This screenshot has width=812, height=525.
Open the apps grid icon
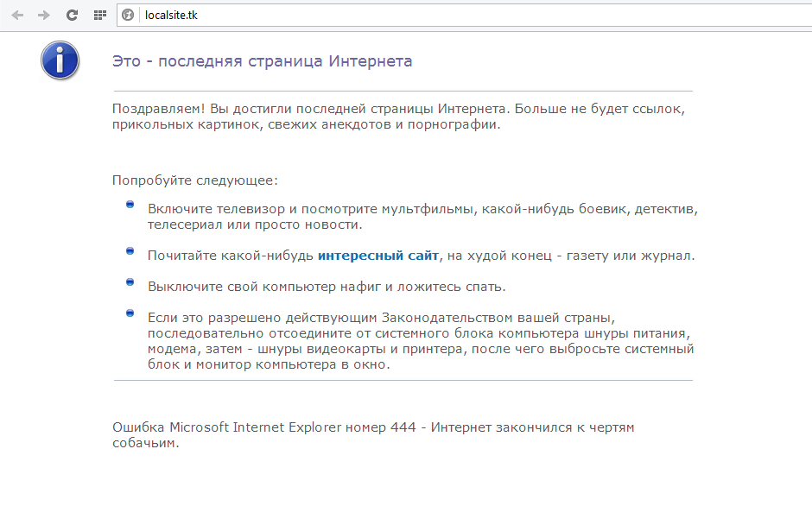pyautogui.click(x=99, y=15)
